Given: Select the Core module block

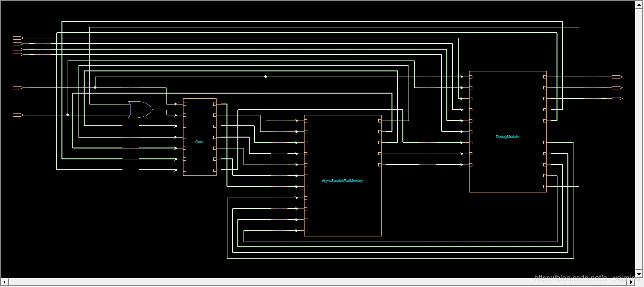Looking at the screenshot, I should click(x=200, y=137).
